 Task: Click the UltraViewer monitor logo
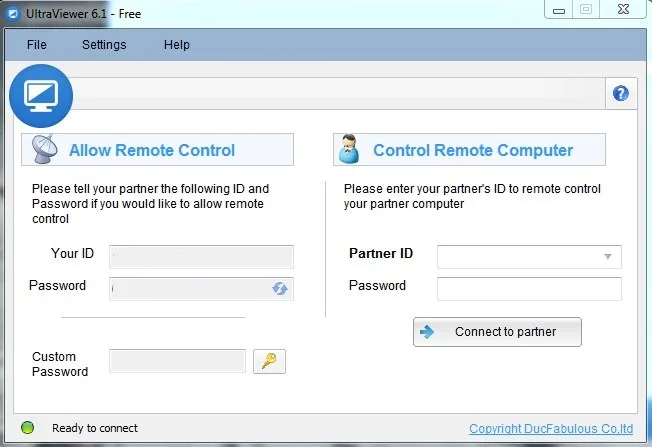click(41, 96)
